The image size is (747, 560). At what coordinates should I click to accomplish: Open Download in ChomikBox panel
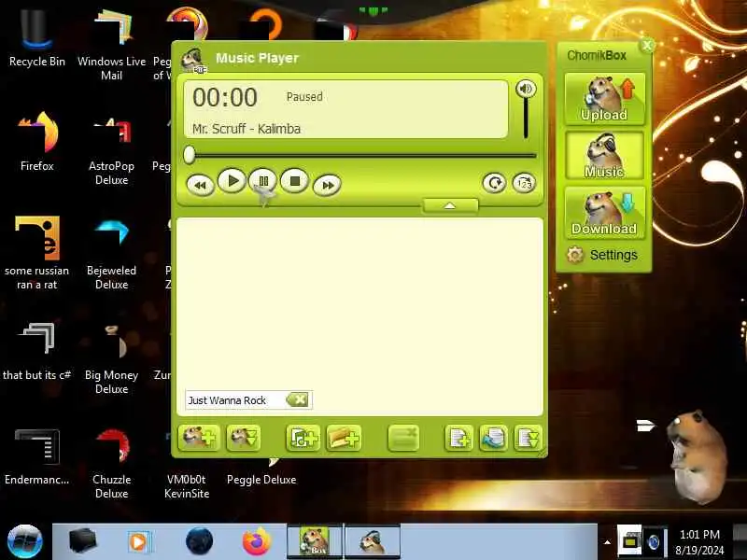604,213
